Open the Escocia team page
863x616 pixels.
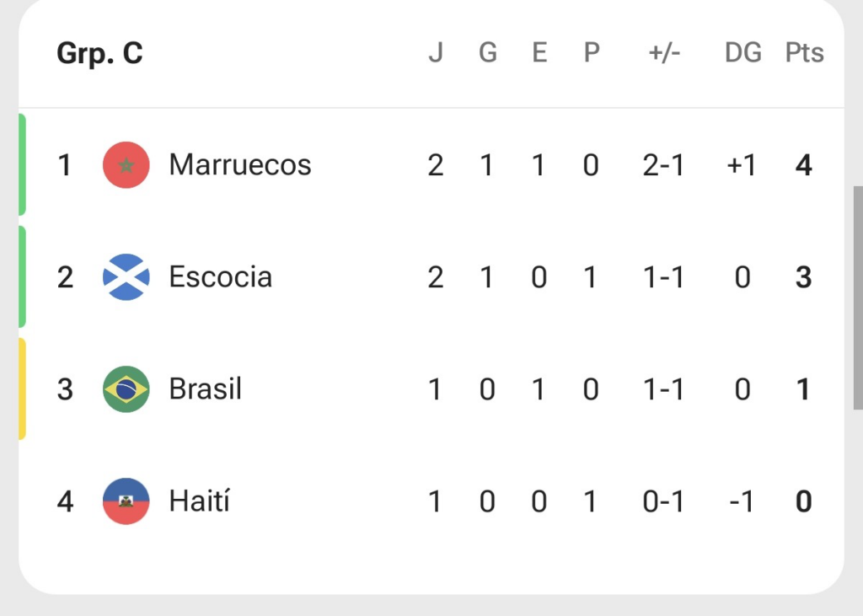(x=221, y=277)
